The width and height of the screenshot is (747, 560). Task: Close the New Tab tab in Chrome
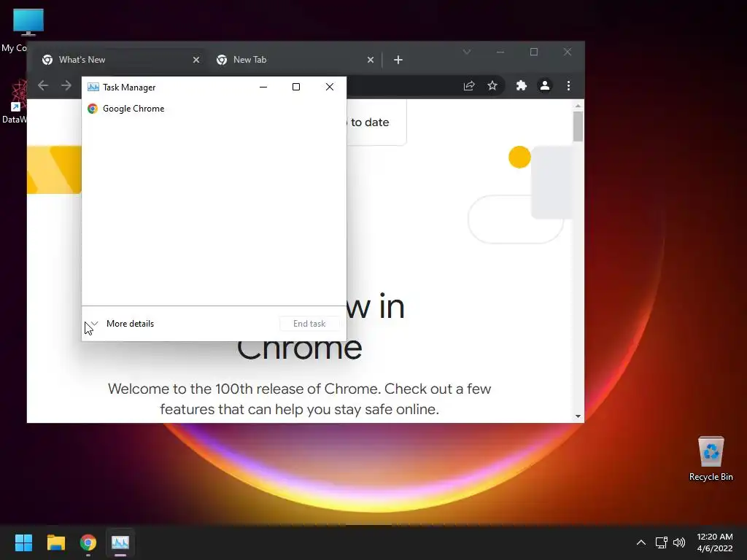(x=371, y=60)
